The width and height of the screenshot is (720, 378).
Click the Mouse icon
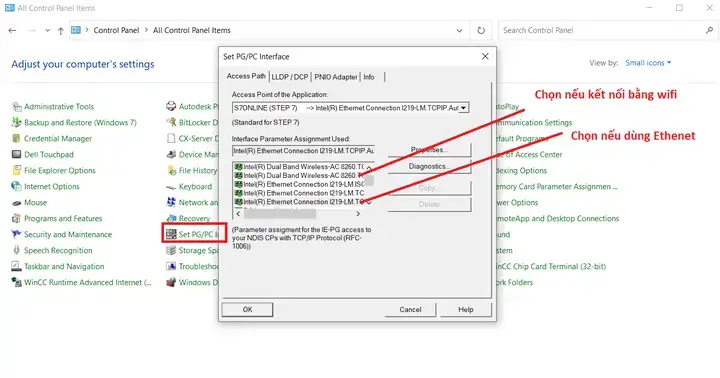point(17,203)
